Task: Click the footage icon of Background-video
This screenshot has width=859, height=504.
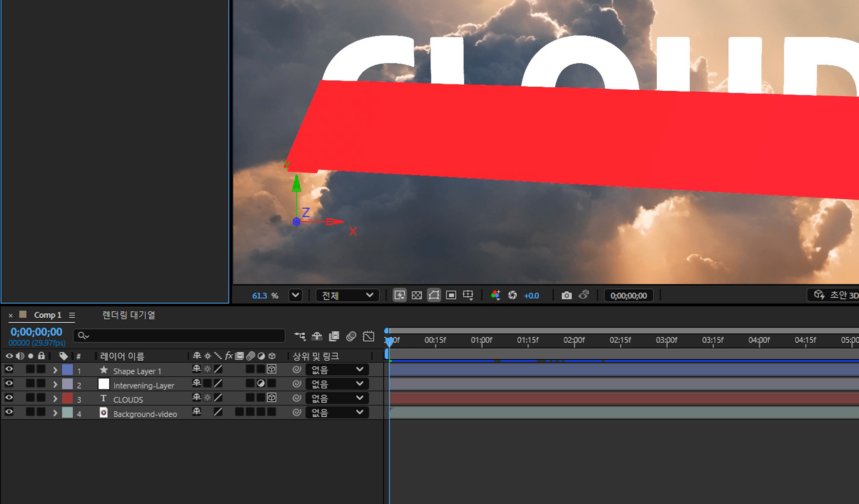Action: coord(103,412)
